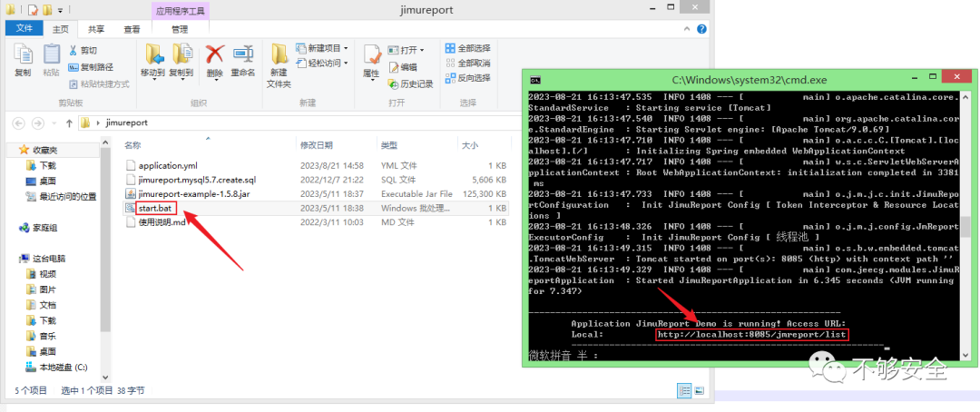Select Favorites (收藏夹) in navigation pane
980x412 pixels.
pos(45,150)
